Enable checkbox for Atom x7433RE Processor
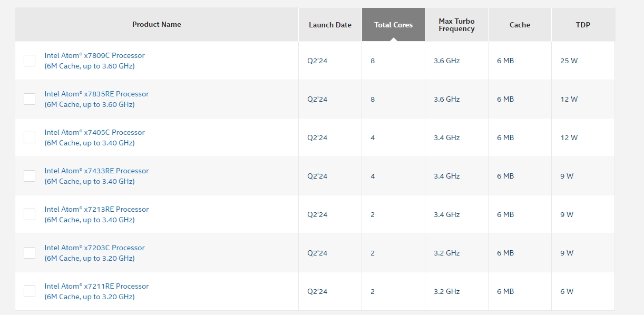Screen dimensions: 644x315 (x=30, y=176)
